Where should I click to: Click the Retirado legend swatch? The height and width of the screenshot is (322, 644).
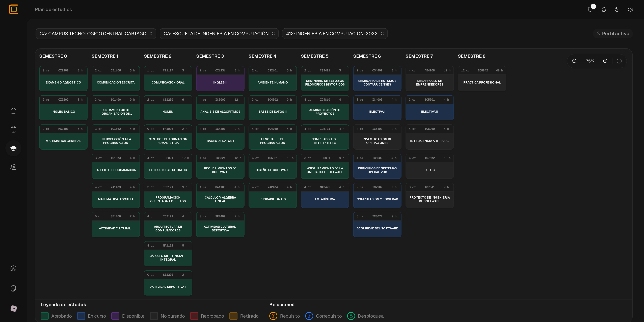(x=233, y=316)
